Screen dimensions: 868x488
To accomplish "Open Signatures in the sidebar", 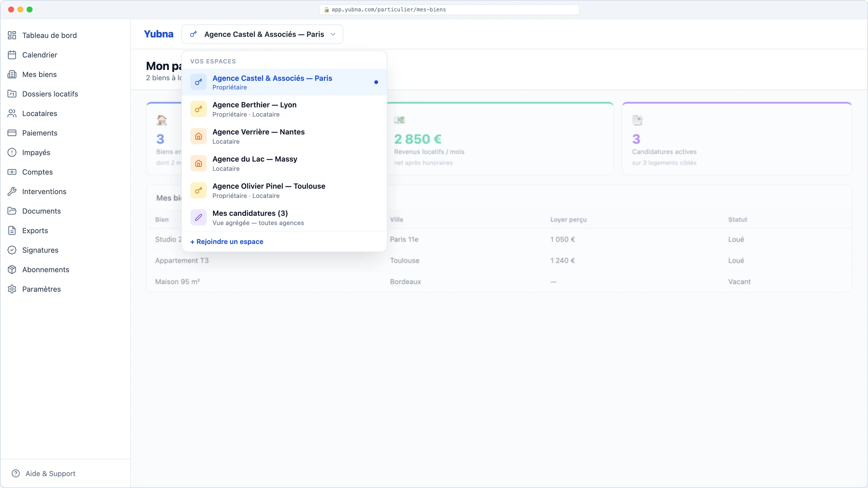I will [40, 250].
